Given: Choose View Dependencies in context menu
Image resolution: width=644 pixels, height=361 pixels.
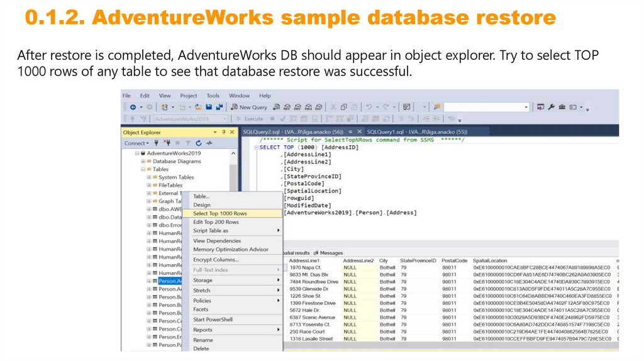Looking at the screenshot, I should pyautogui.click(x=232, y=241).
